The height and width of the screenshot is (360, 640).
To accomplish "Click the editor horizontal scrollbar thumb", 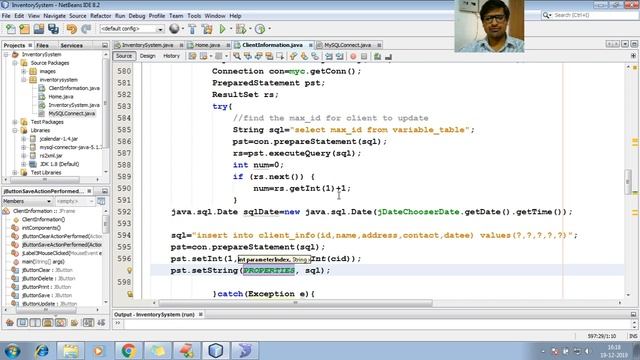I will pyautogui.click(x=296, y=303).
